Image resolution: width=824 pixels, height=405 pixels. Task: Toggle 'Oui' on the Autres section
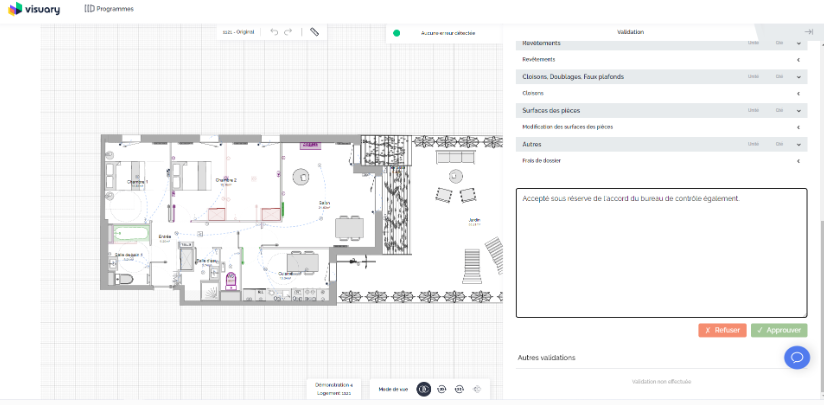coord(778,143)
